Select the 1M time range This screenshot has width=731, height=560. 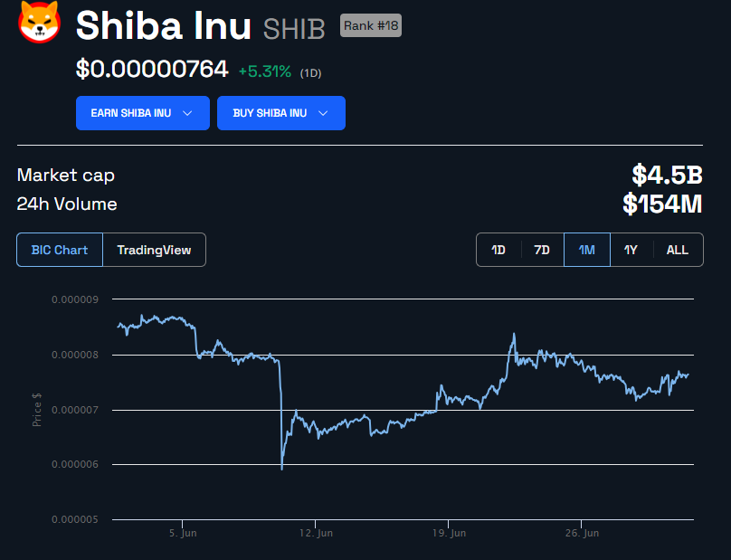point(586,250)
